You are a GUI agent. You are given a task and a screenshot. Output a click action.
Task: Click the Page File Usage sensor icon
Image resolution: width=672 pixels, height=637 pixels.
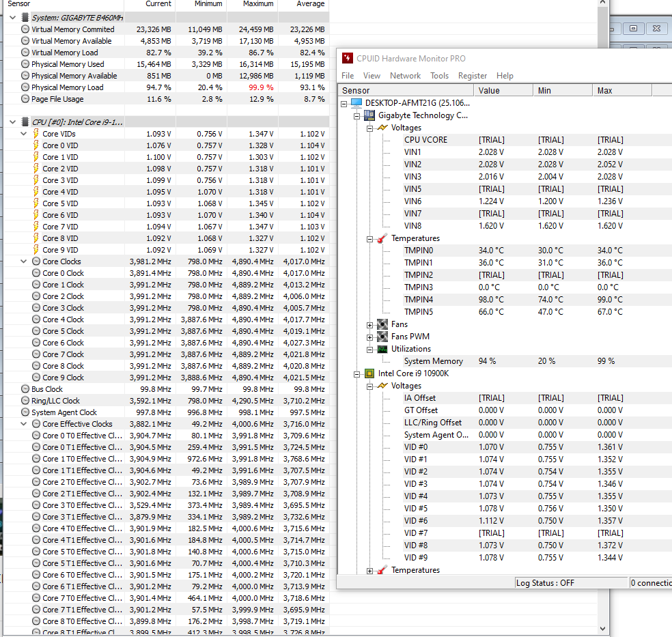point(25,98)
